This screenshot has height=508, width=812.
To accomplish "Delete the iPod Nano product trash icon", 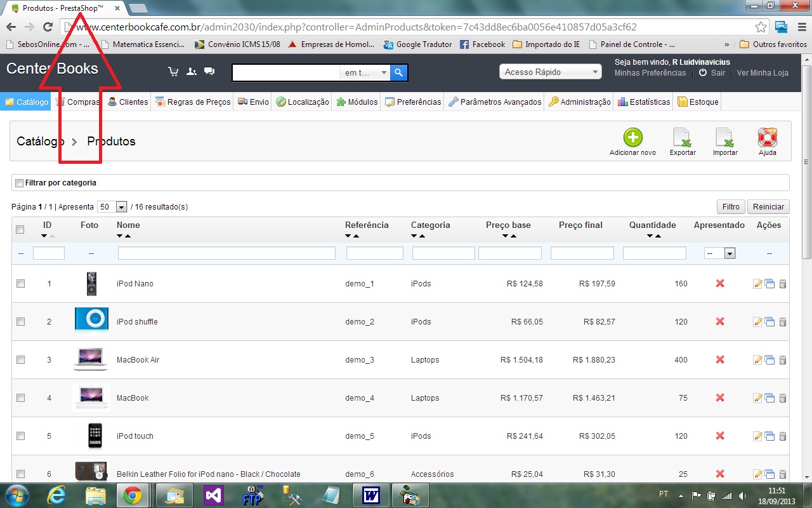I will (x=782, y=284).
